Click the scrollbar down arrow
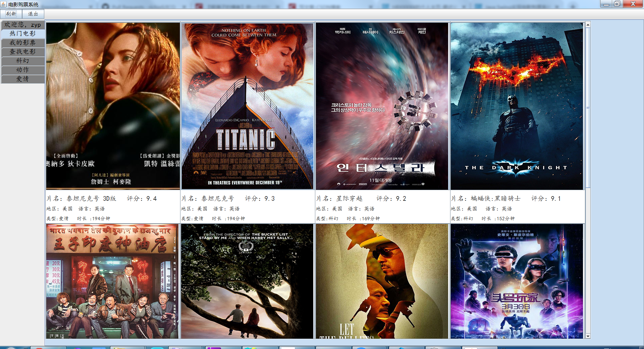 pos(588,336)
